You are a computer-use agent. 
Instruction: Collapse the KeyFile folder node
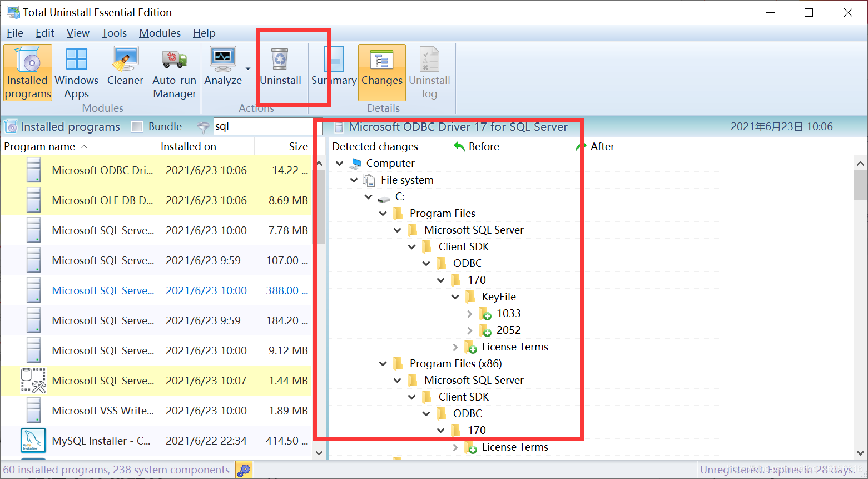coord(455,297)
